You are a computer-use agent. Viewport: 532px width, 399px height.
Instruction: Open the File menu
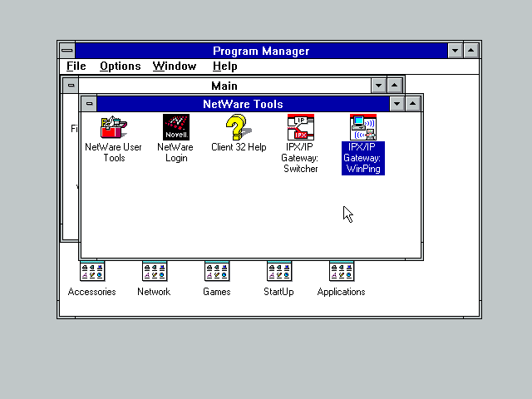(x=76, y=66)
